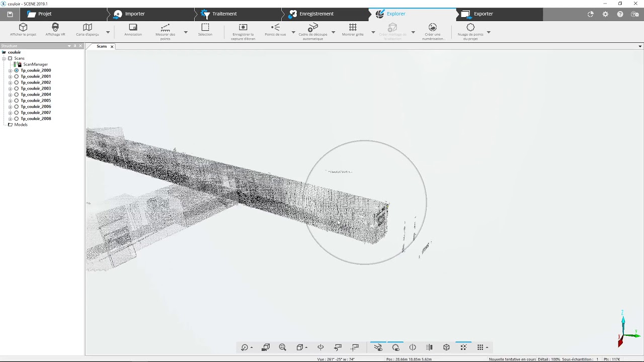
Task: Close the Scans view tab
Action: pos(112,46)
